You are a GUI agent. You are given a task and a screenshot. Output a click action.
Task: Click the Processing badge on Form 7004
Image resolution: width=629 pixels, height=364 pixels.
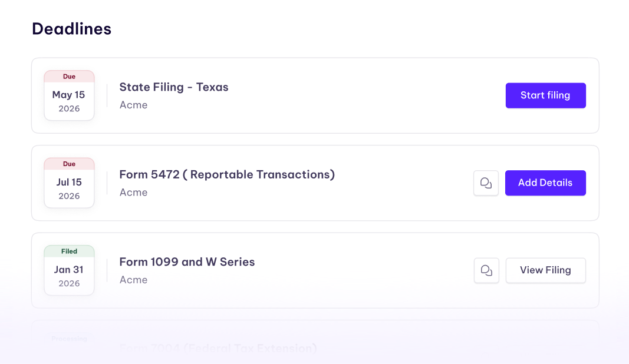coord(69,339)
